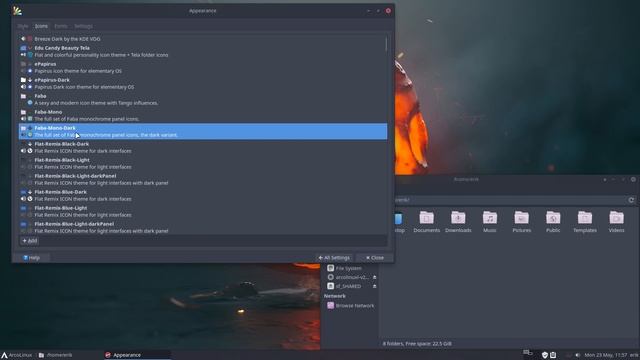Click the Network heading in the sidebar

(335, 296)
